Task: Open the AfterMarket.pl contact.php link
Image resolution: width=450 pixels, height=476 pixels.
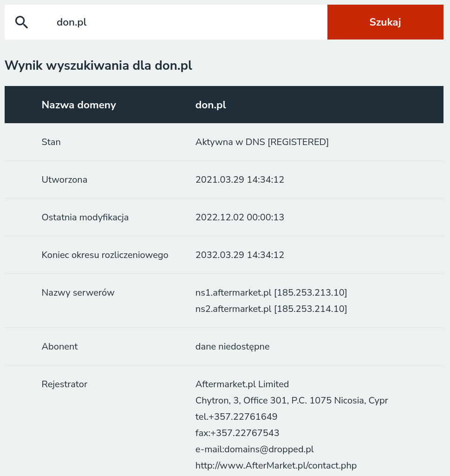Action: 276,465
